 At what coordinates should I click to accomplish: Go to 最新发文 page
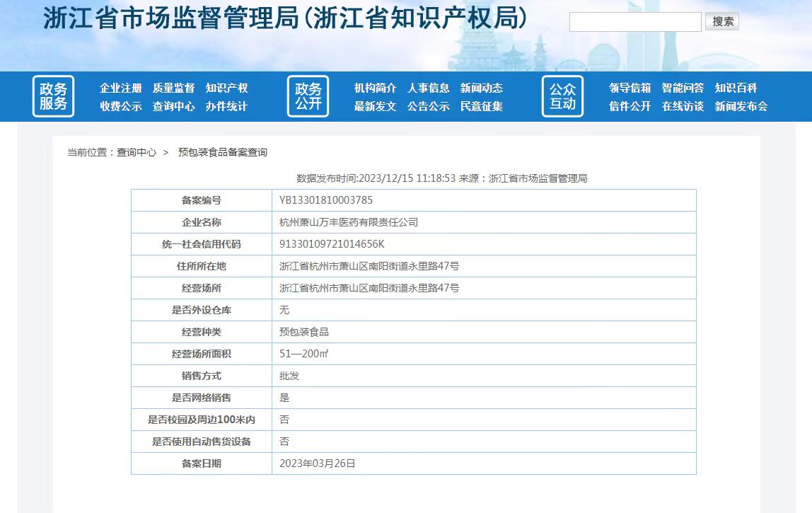[x=375, y=106]
